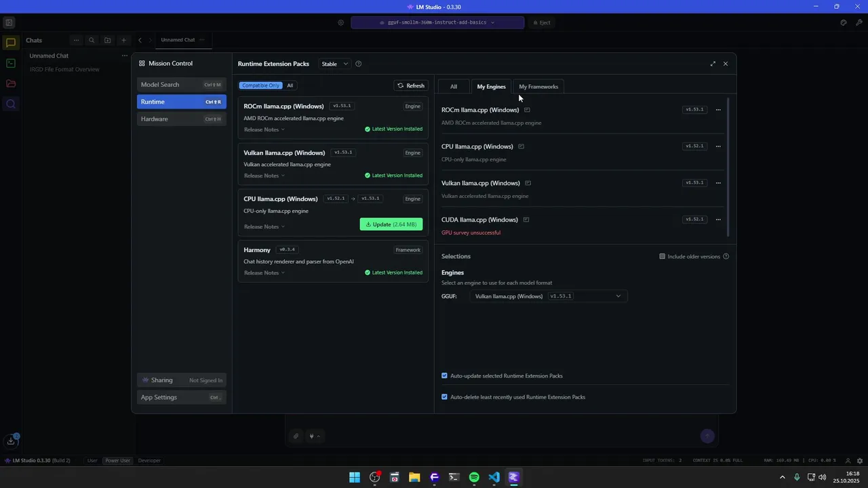
Task: Open the three-dots menu for Vulkan llama.cpp engine
Action: click(x=718, y=183)
